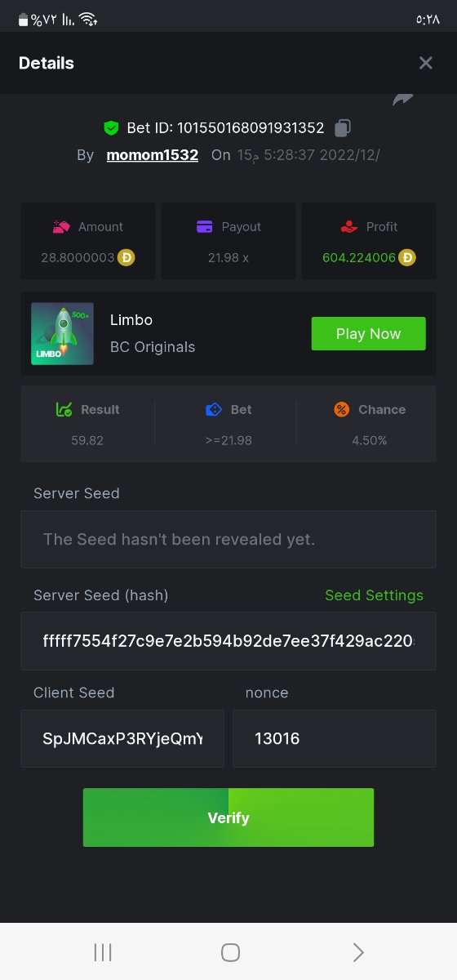This screenshot has width=457, height=980.
Task: Click the green Verify button
Action: coord(228,817)
